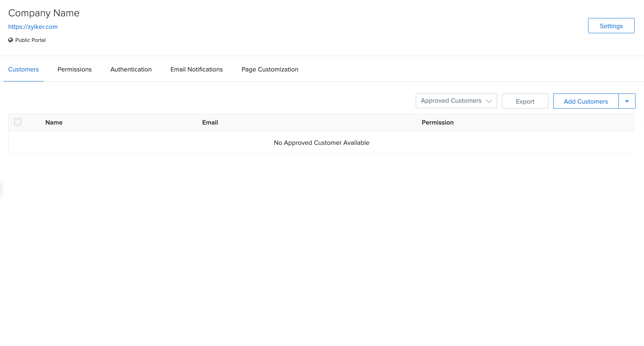Visit the https://zylker.com portal link

[x=33, y=27]
